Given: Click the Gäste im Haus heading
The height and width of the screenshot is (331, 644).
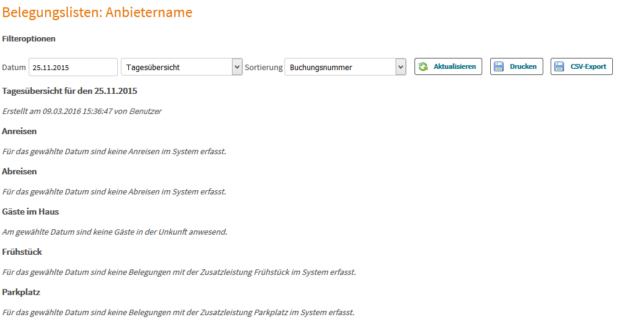Looking at the screenshot, I should point(31,212).
